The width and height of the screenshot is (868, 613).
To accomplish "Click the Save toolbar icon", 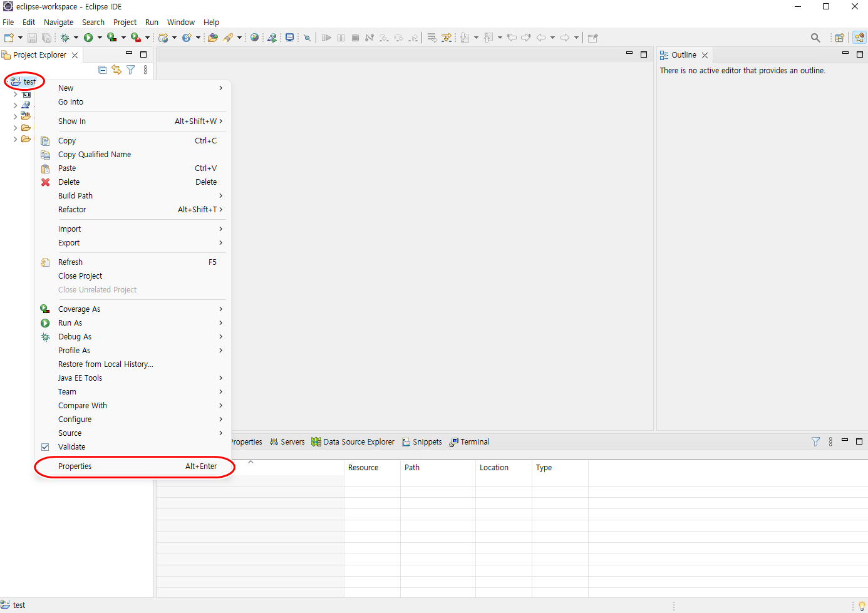I will [33, 38].
